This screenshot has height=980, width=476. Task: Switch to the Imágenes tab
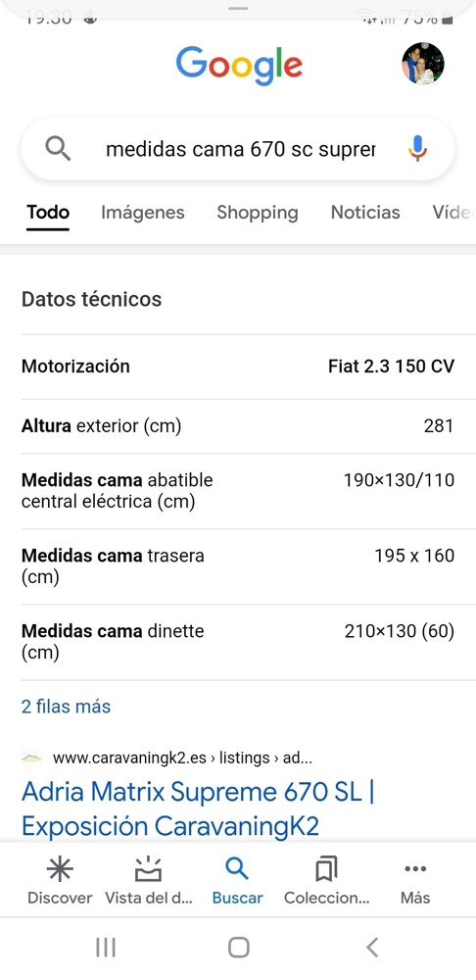[143, 213]
